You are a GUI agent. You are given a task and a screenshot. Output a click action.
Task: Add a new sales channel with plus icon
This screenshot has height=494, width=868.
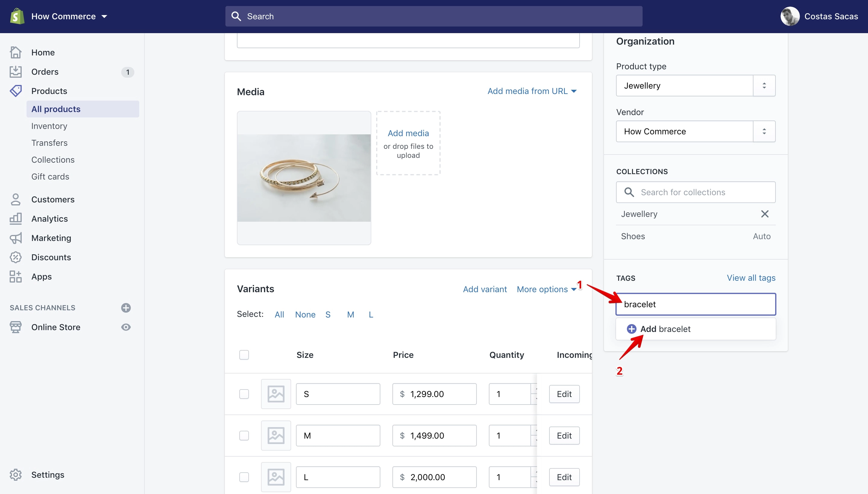pos(126,308)
